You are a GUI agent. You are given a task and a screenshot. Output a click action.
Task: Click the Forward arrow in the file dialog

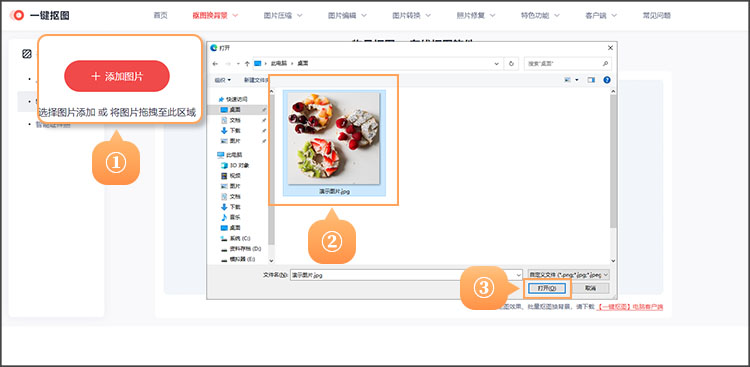click(x=227, y=63)
